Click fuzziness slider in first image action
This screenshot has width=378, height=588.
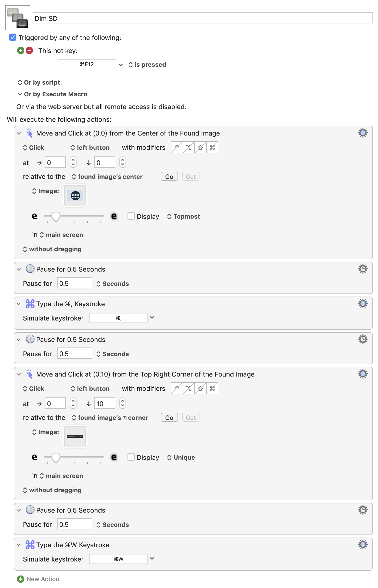74,216
